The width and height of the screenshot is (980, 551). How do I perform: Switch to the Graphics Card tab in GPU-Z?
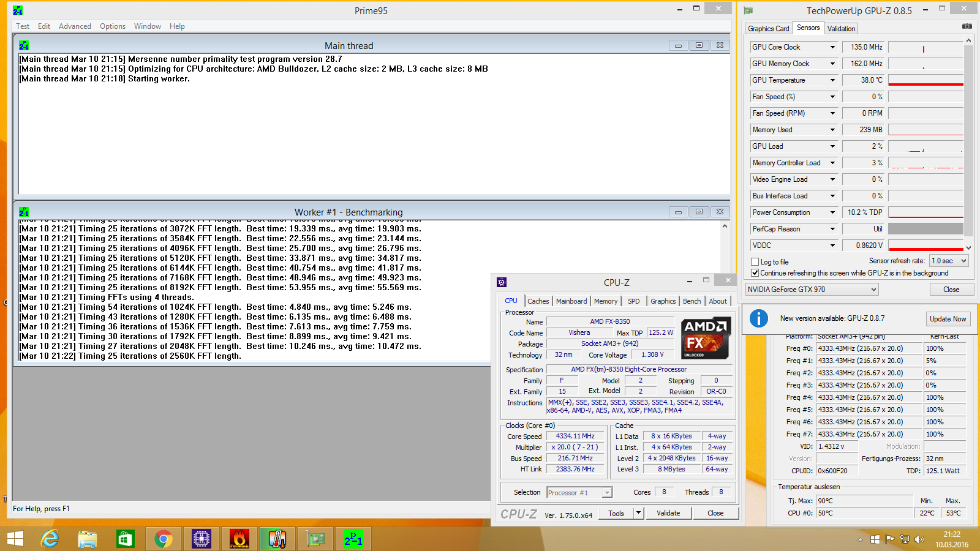768,29
